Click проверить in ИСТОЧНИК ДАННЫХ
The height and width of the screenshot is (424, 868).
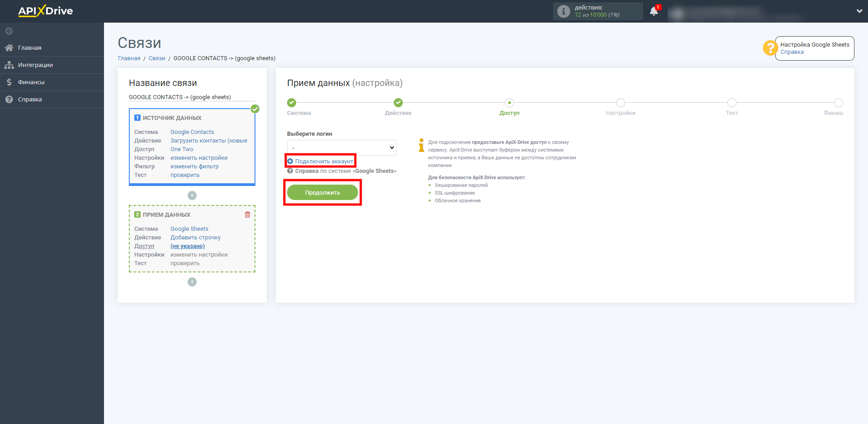[x=185, y=175]
